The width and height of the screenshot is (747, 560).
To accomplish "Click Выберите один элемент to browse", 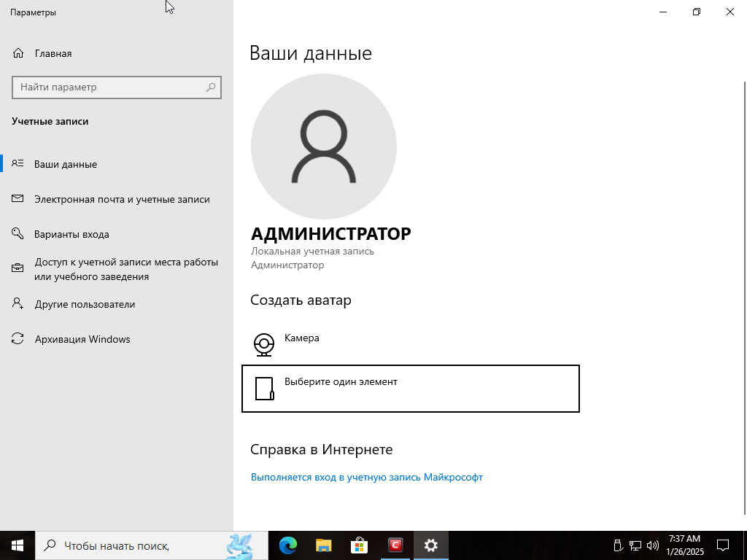I will pyautogui.click(x=411, y=389).
